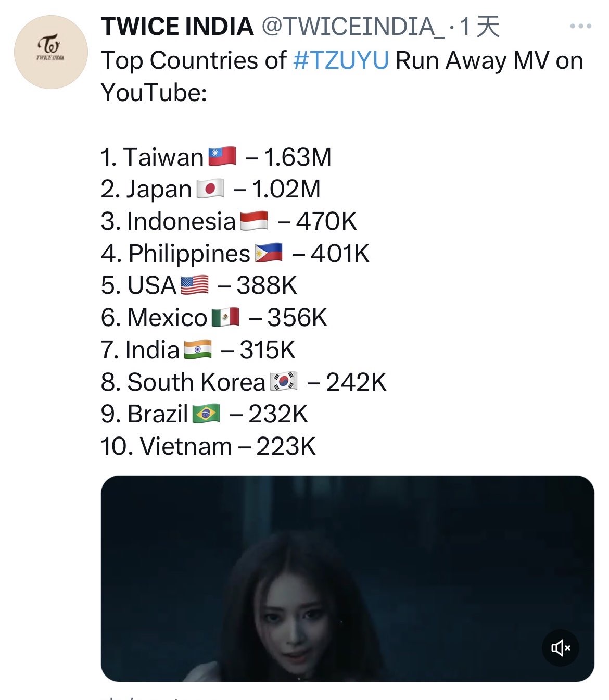
Task: Open the TWICE INDIA profile avatar
Action: 50,52
